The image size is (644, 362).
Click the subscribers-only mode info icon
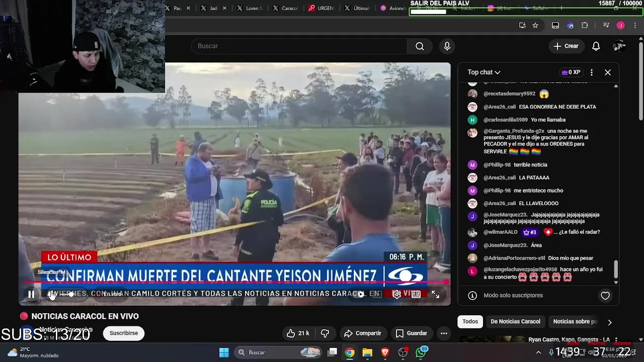[x=472, y=296]
